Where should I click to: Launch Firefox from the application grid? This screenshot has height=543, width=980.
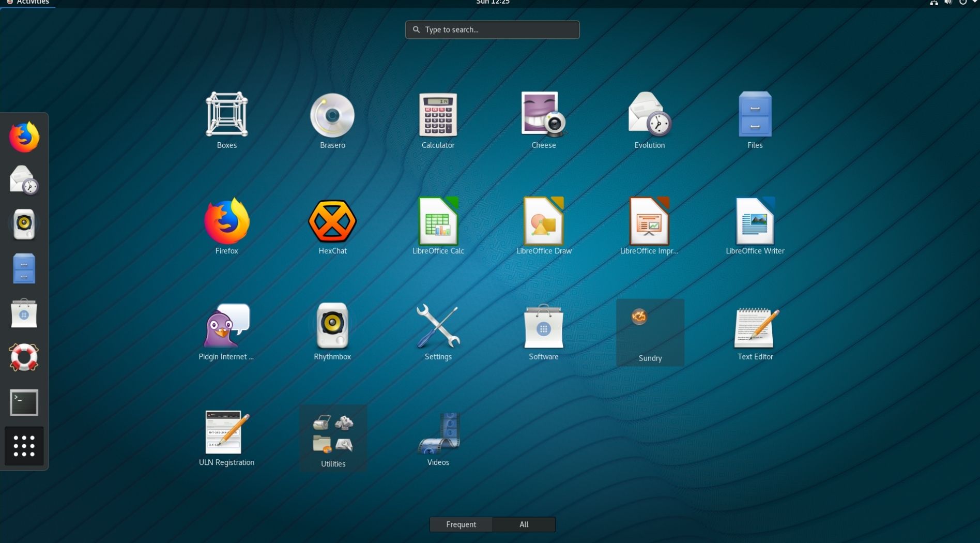226,227
